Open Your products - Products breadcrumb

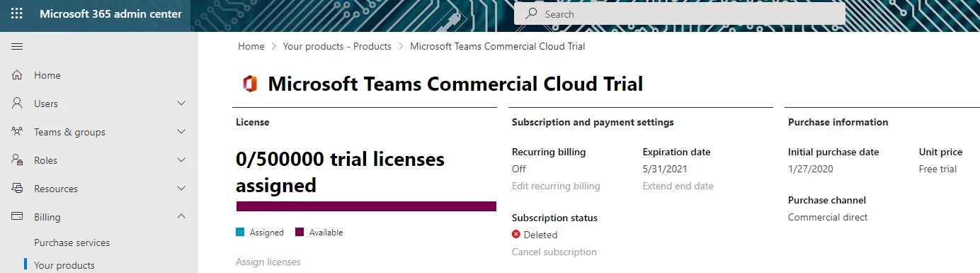(x=337, y=46)
